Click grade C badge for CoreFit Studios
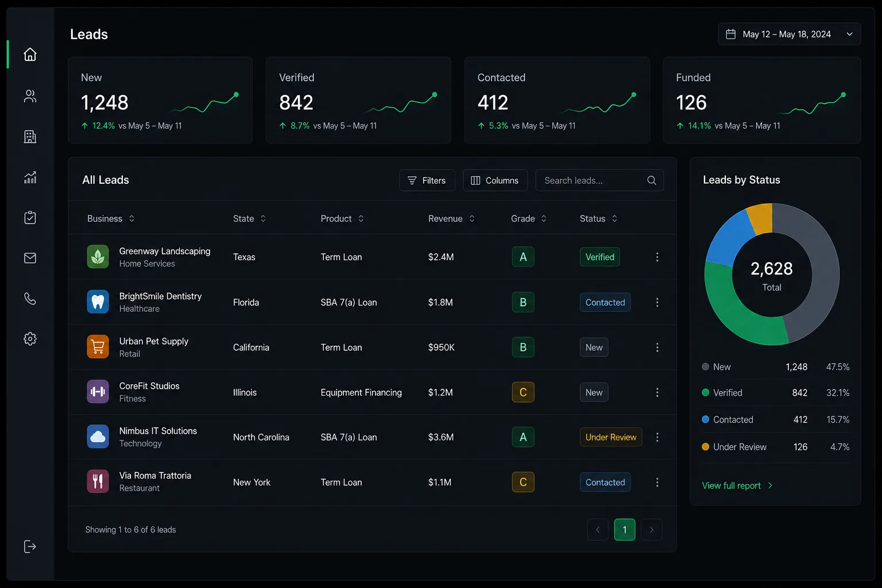Image resolution: width=882 pixels, height=588 pixels. point(523,392)
